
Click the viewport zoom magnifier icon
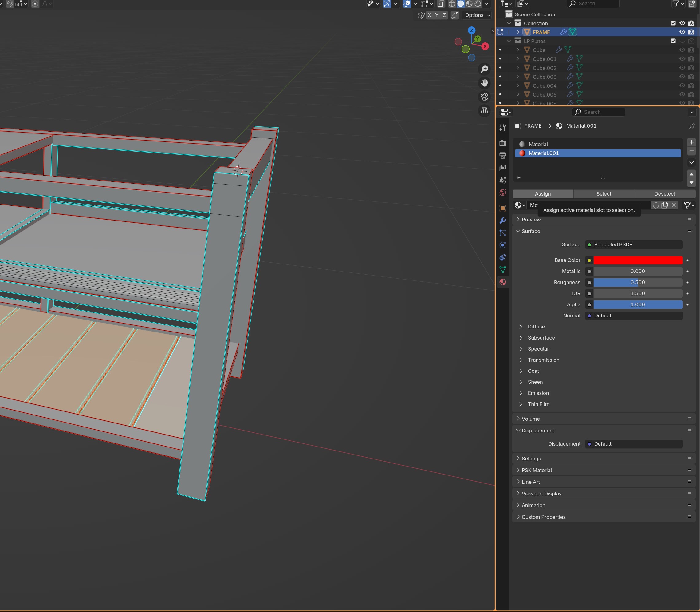coord(484,69)
